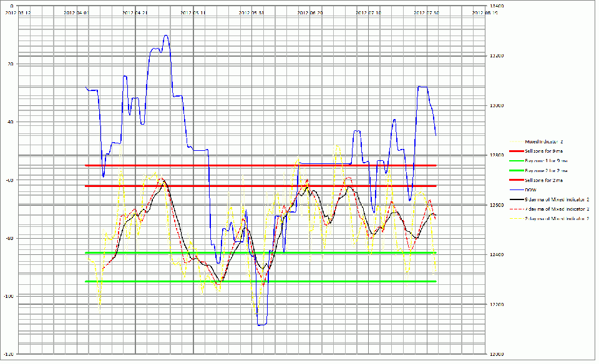Click the -60 left axis value
The height and width of the screenshot is (364, 599).
tap(9, 180)
